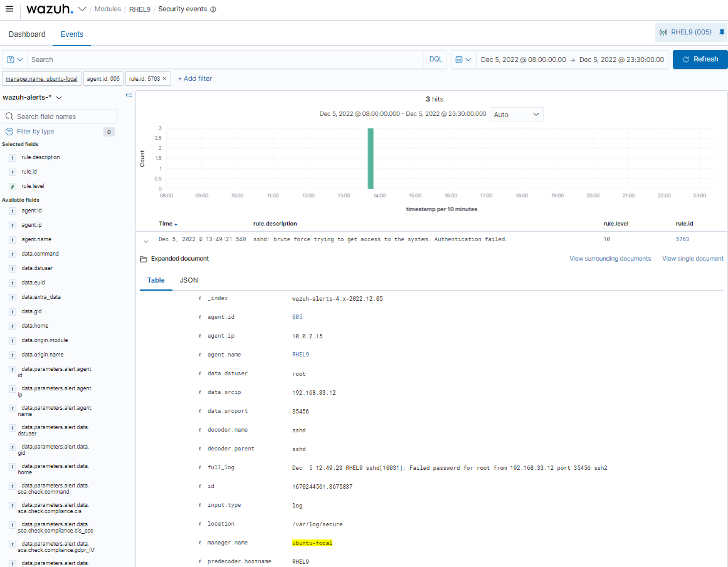This screenshot has width=728, height=567.
Task: Select the rule.level selected field
Action: (33, 186)
